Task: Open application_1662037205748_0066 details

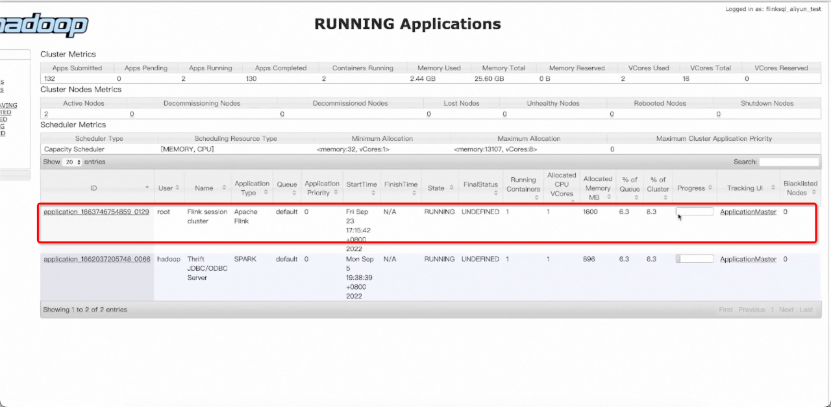Action: coord(97,259)
